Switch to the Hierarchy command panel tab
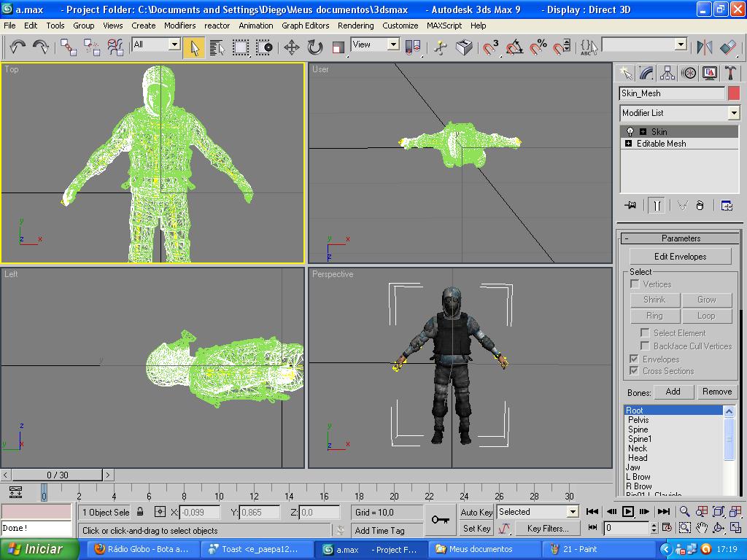The height and width of the screenshot is (560, 747). coord(667,73)
